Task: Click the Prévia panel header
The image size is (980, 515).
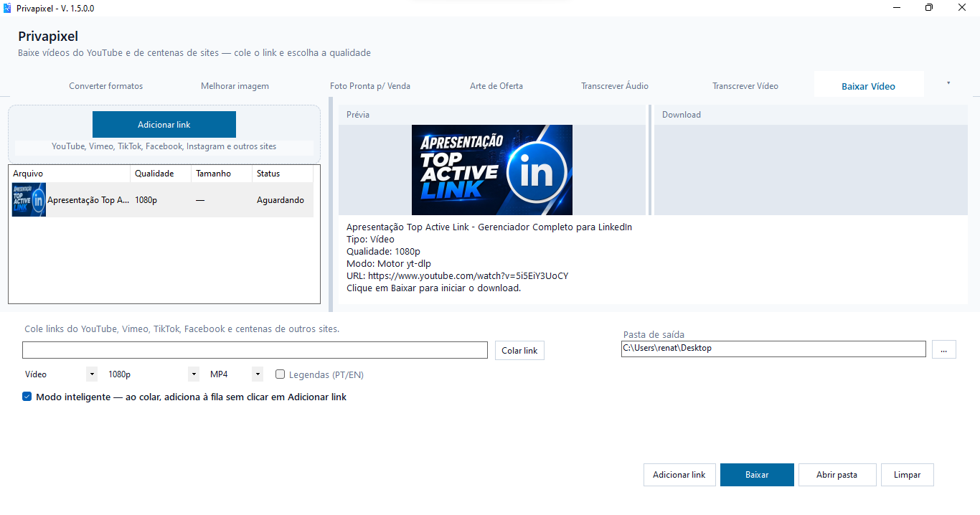Action: click(492, 115)
